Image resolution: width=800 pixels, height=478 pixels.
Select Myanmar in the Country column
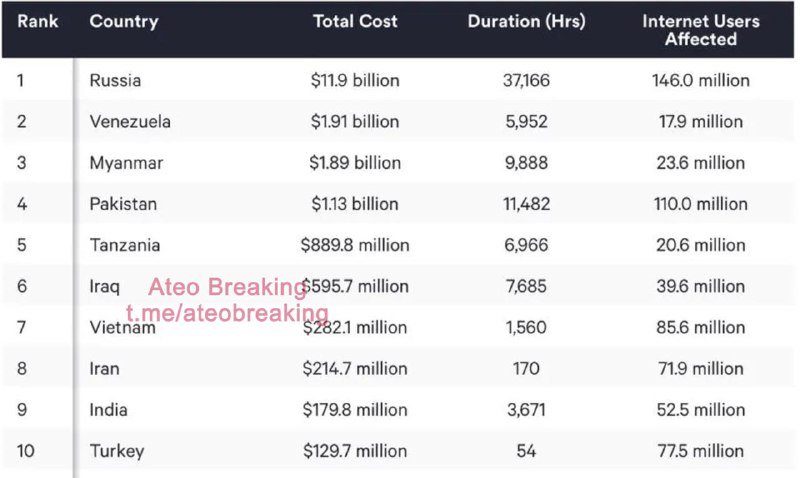coord(126,163)
